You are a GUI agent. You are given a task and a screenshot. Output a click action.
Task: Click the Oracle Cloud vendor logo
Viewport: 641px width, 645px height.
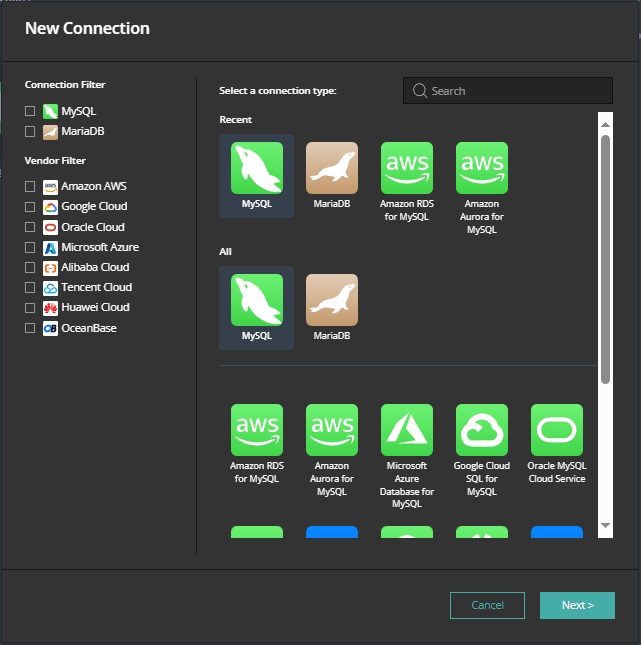(x=50, y=227)
